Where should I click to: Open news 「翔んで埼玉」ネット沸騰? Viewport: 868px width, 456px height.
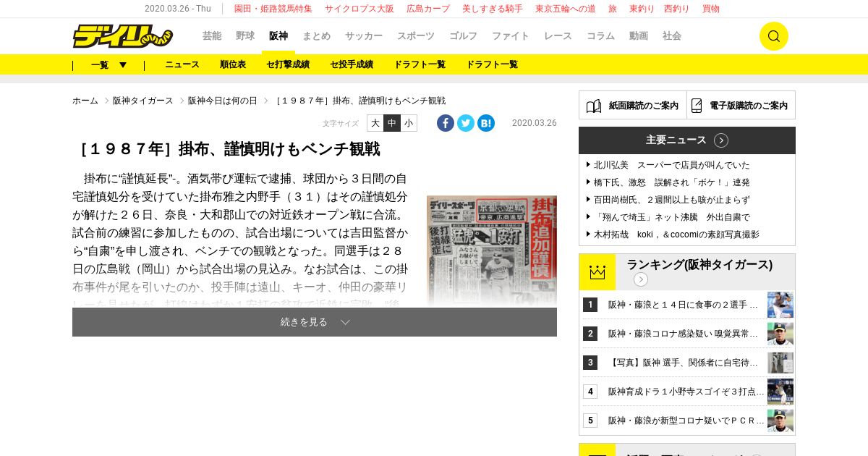point(672,217)
